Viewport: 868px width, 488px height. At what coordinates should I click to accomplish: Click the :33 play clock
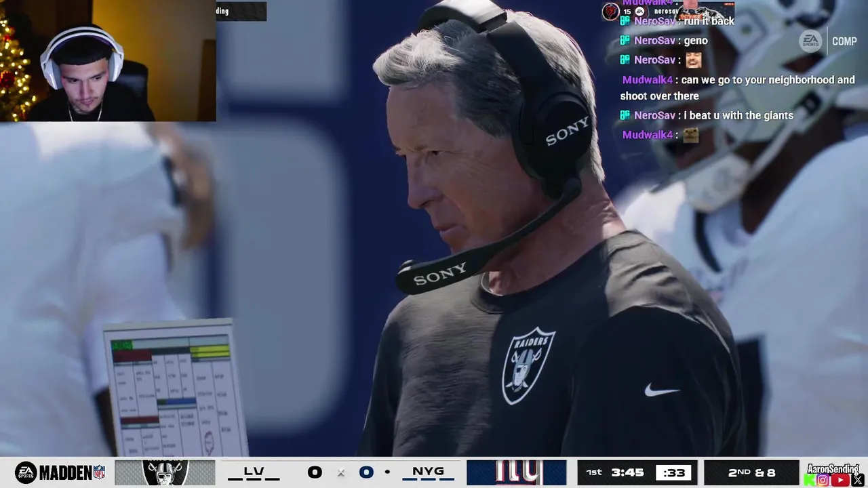point(673,473)
